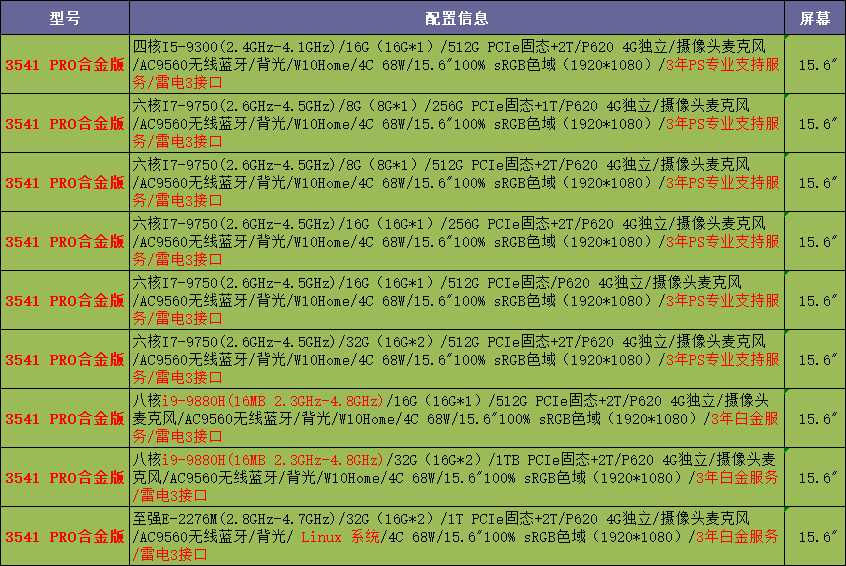
Task: Click 15.6" screen cell in I7-9750 16G 256G row
Action: (x=815, y=241)
